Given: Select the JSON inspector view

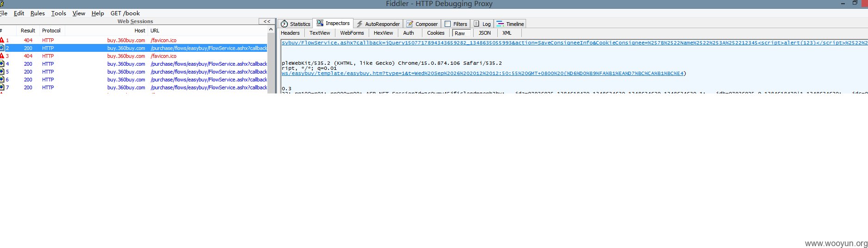Looking at the screenshot, I should (x=484, y=33).
